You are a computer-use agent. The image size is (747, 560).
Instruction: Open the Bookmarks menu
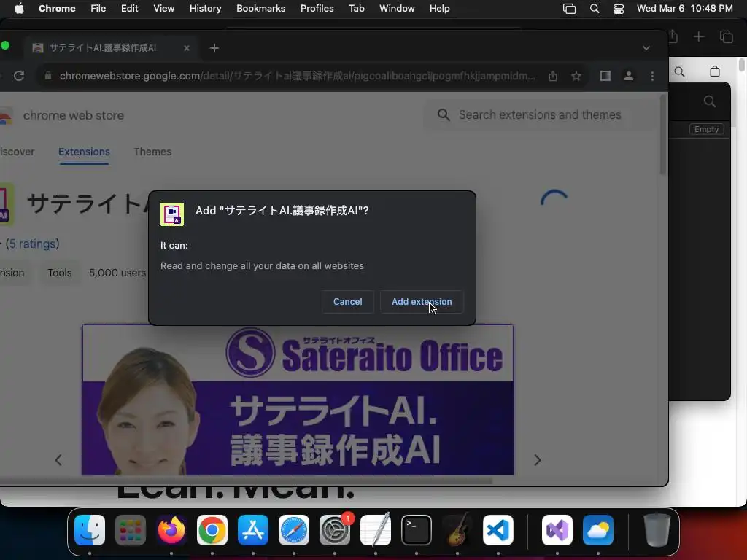tap(260, 8)
